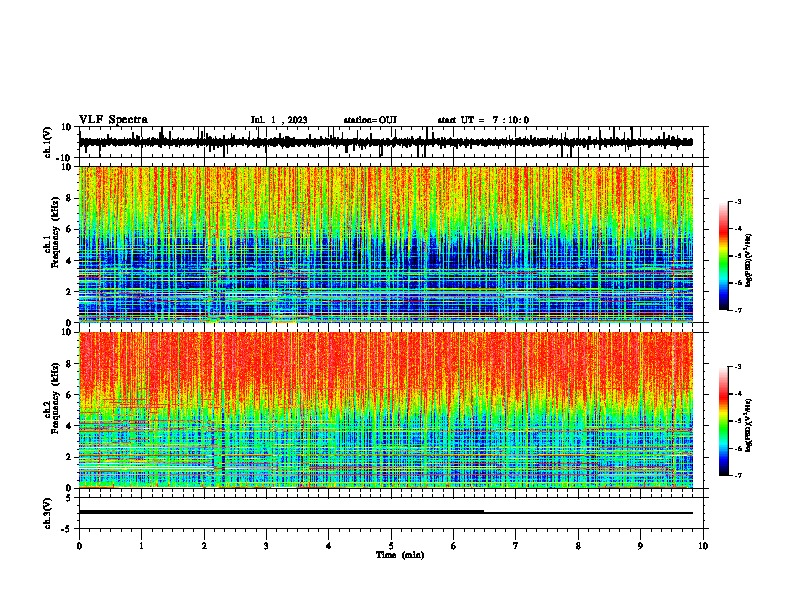Click inside the ch.1 spectrogram panel
The height and width of the screenshot is (612, 792).
click(385, 244)
